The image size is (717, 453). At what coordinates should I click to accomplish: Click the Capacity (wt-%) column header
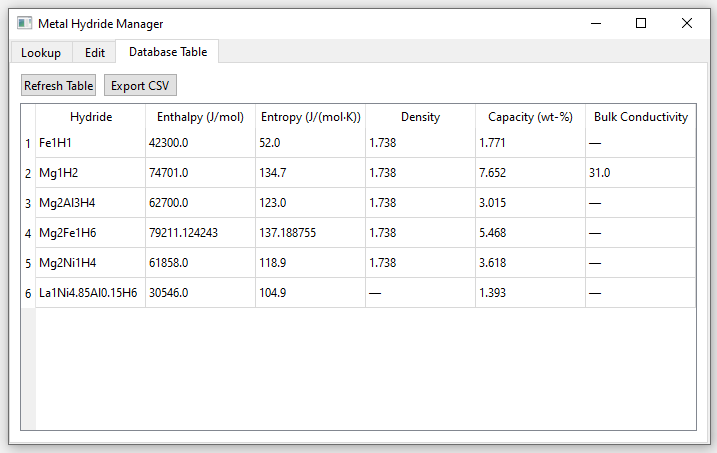pos(530,117)
